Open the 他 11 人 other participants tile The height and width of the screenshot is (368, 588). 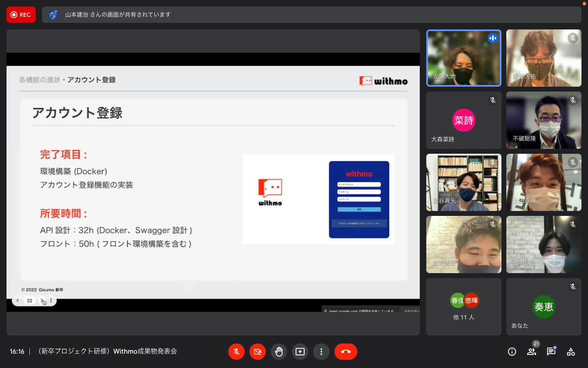464,307
